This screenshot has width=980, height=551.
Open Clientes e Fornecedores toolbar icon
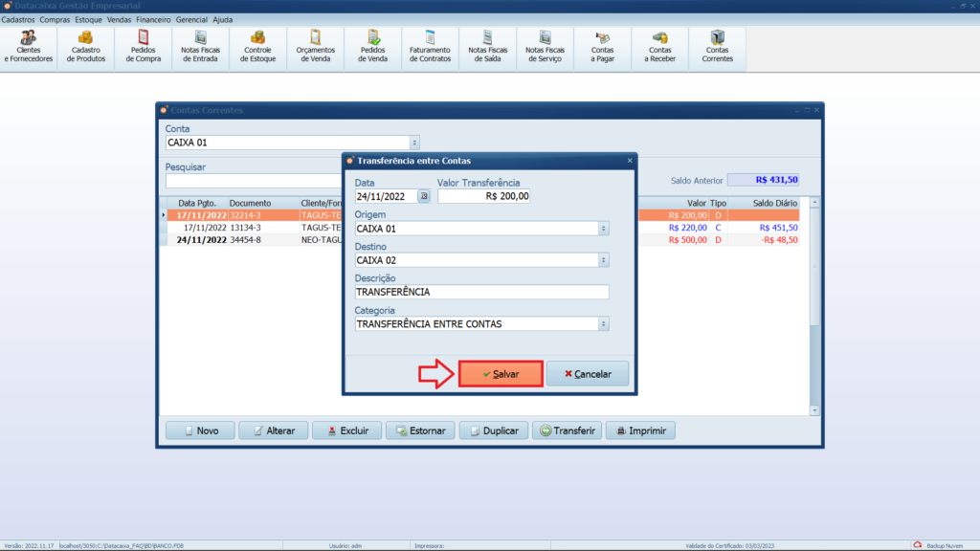pos(29,47)
